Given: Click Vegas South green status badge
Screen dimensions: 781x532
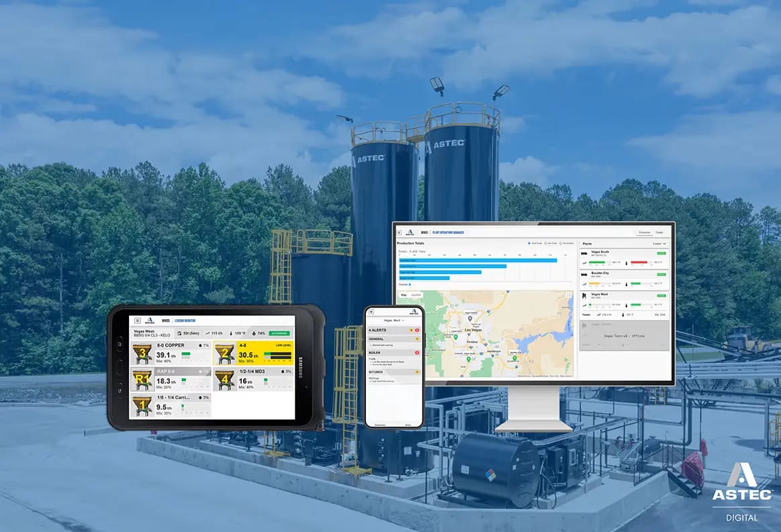Looking at the screenshot, I should [661, 253].
